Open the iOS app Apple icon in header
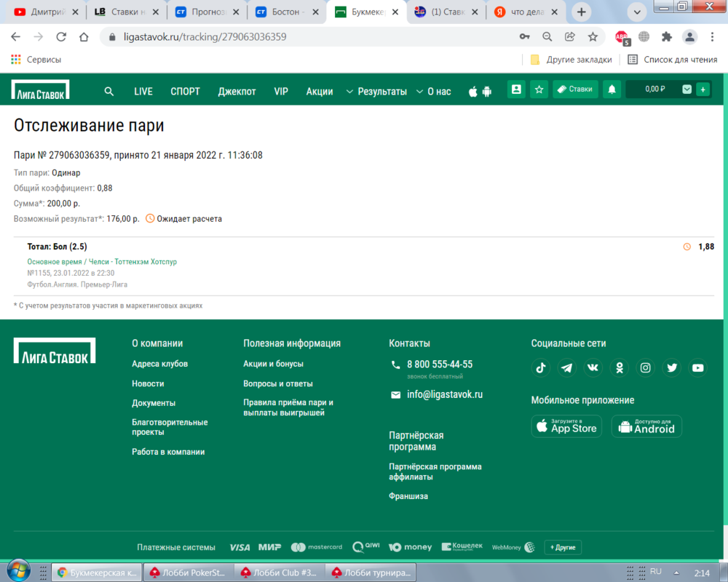The height and width of the screenshot is (582, 728). pyautogui.click(x=472, y=92)
